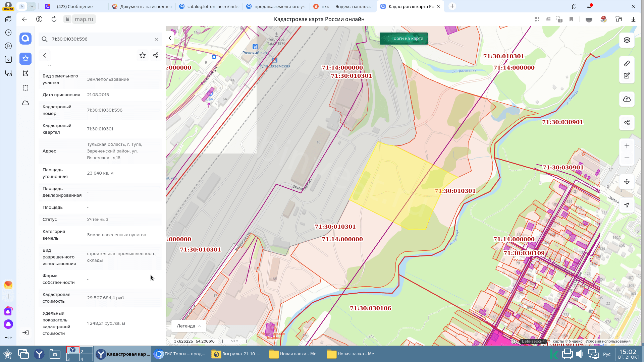The height and width of the screenshot is (362, 644).
Task: Zoom in the map with plus button
Action: tap(627, 146)
